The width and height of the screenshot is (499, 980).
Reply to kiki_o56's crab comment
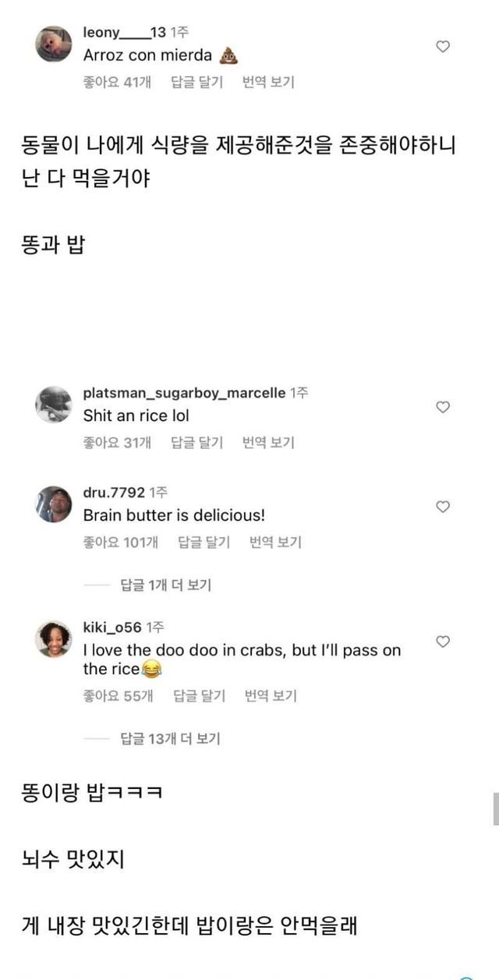point(199,696)
